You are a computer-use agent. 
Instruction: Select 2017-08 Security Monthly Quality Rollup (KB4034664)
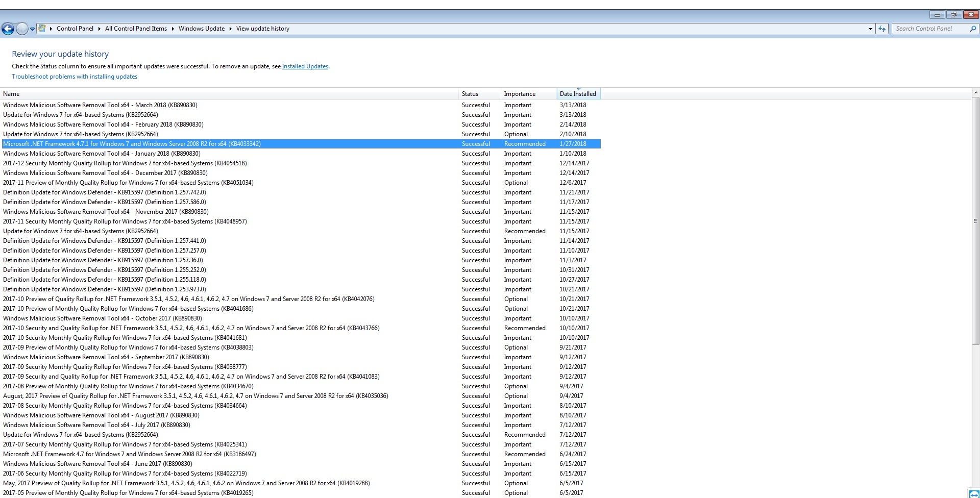pyautogui.click(x=301, y=406)
